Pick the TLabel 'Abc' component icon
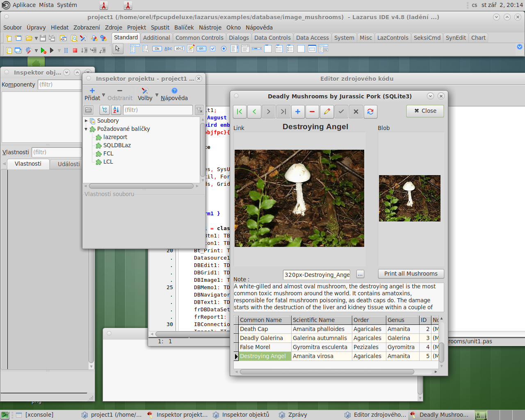 click(x=168, y=49)
